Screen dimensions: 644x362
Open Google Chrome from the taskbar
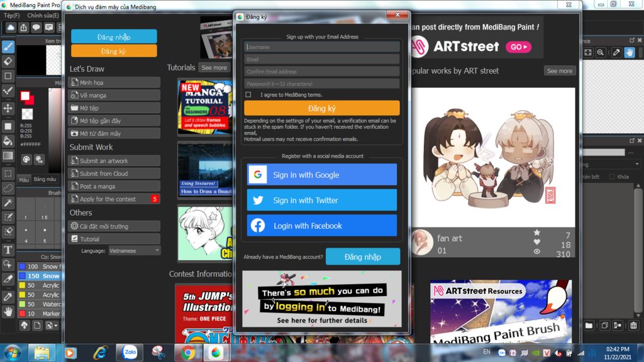tap(187, 352)
